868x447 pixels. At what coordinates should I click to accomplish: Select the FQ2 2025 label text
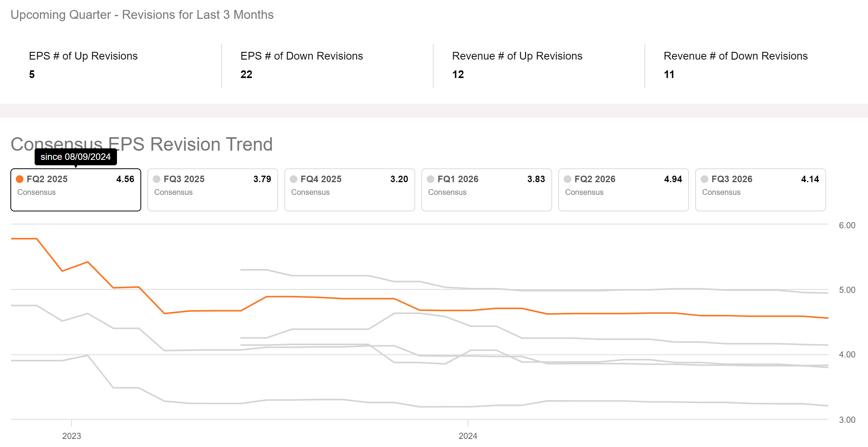click(x=47, y=179)
